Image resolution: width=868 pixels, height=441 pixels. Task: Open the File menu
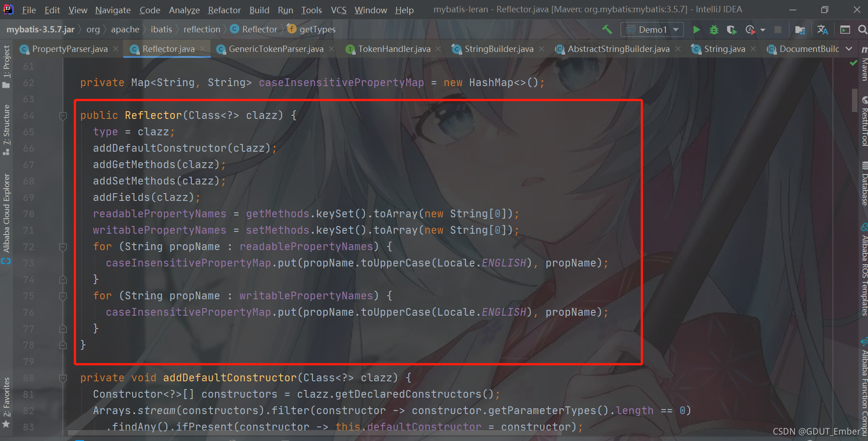[29, 10]
